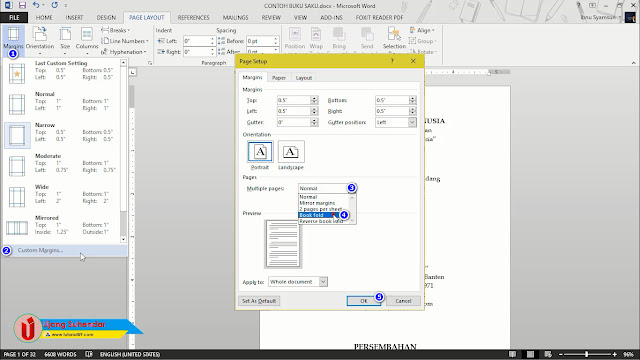Click the Right margin spinner arrows
This screenshot has width=640, height=360.
(x=413, y=111)
